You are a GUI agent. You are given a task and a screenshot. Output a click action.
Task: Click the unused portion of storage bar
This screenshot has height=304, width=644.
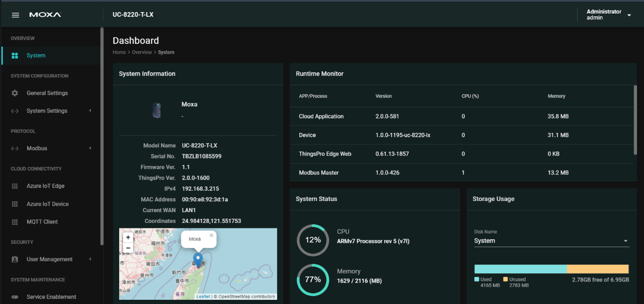(598, 269)
